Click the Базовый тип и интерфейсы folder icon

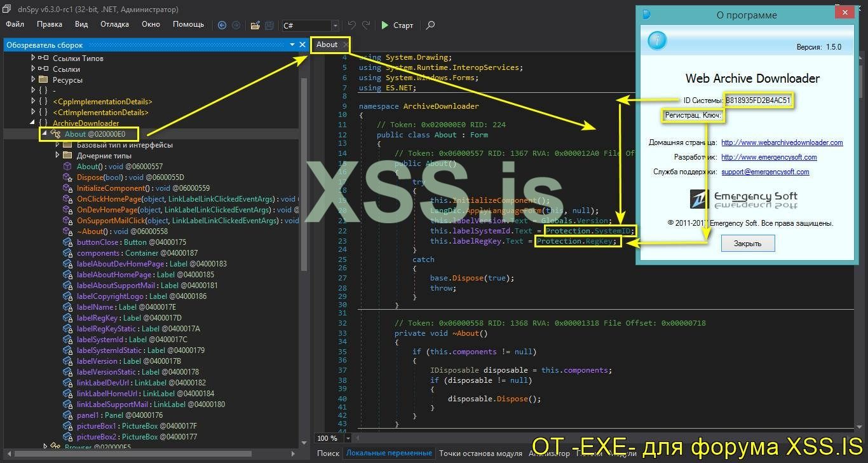tap(67, 145)
